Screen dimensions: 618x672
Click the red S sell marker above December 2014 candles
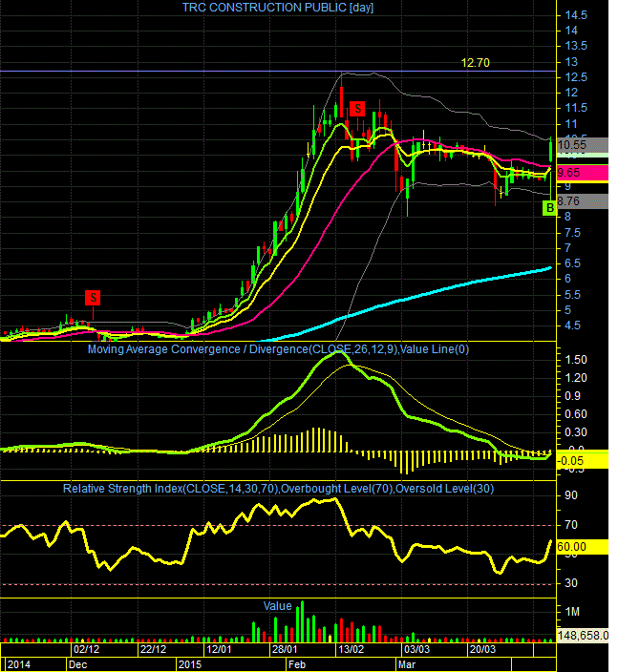(x=93, y=298)
